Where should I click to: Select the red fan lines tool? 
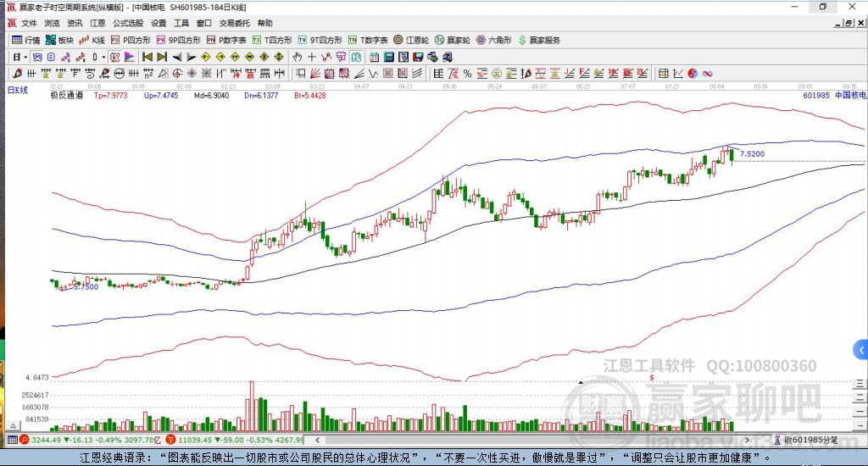point(315,74)
